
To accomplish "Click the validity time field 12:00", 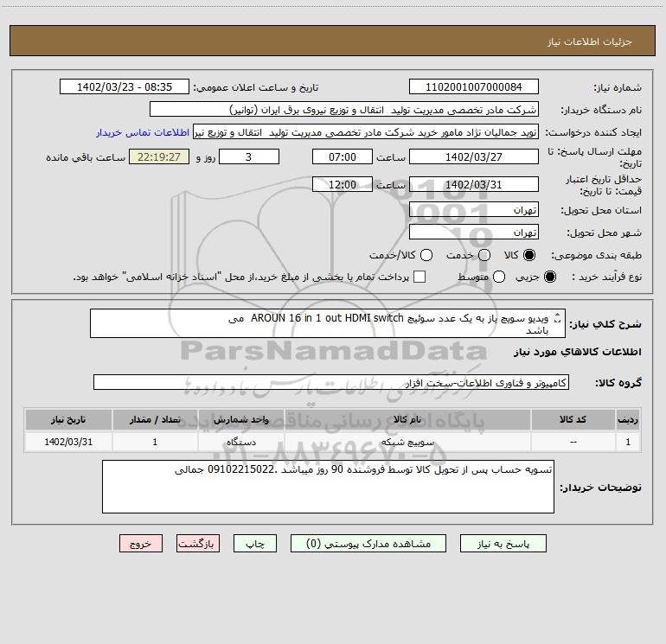I will point(343,185).
